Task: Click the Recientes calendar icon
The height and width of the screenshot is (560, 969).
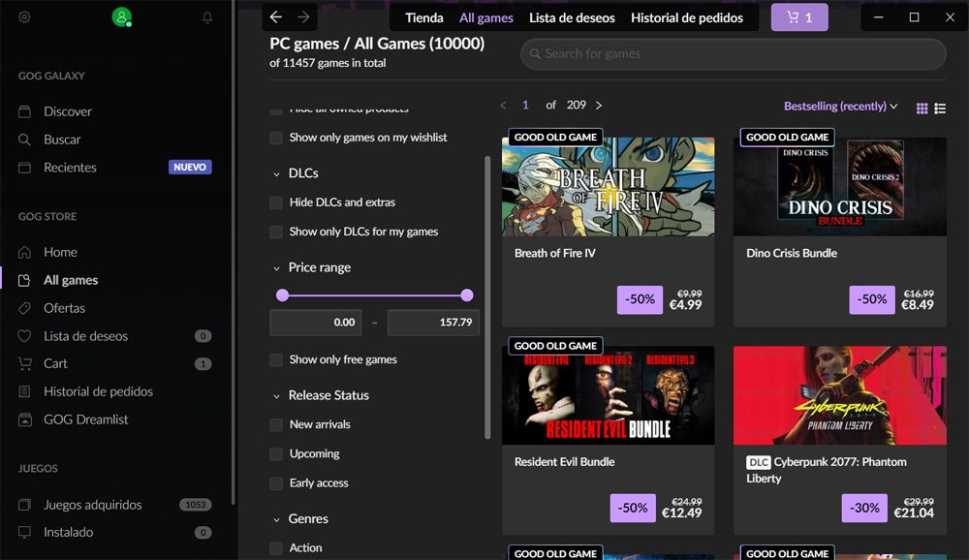Action: tap(25, 168)
